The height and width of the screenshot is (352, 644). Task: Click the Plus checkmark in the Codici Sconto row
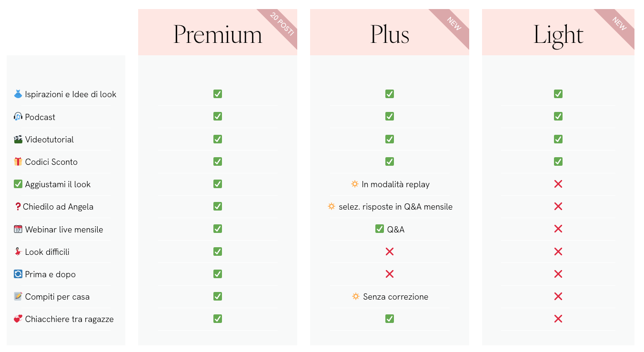[390, 161]
